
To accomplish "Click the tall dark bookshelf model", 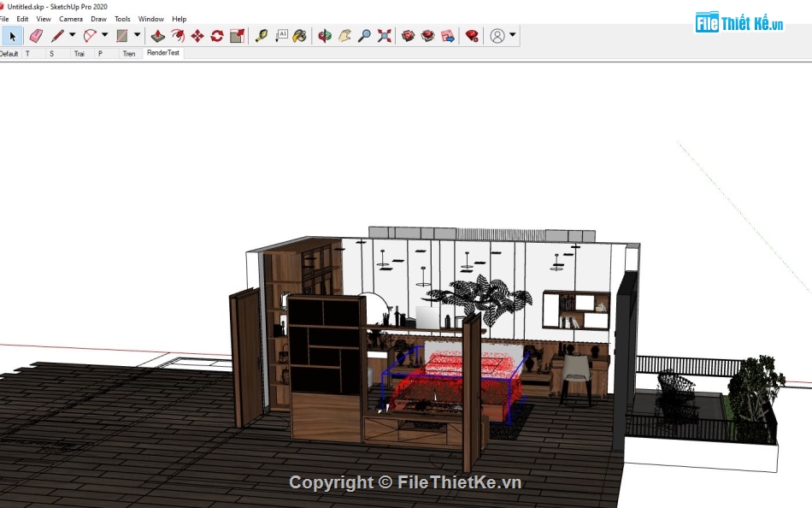I will click(x=327, y=367).
